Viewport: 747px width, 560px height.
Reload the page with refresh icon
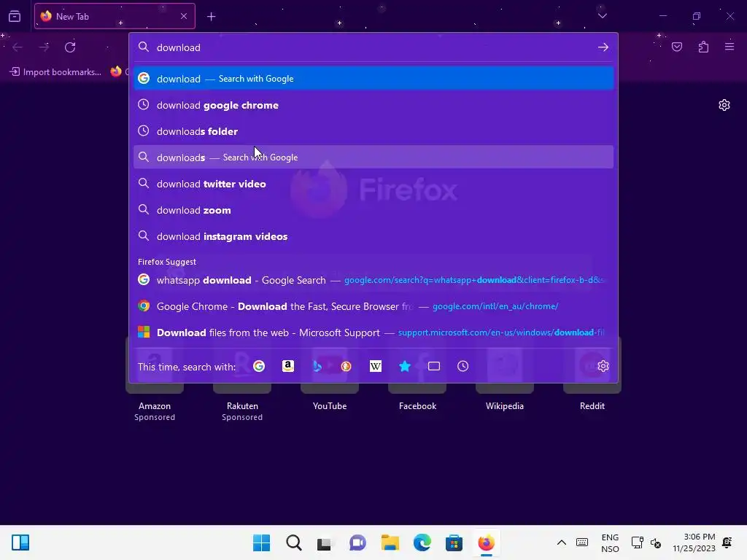(x=70, y=47)
